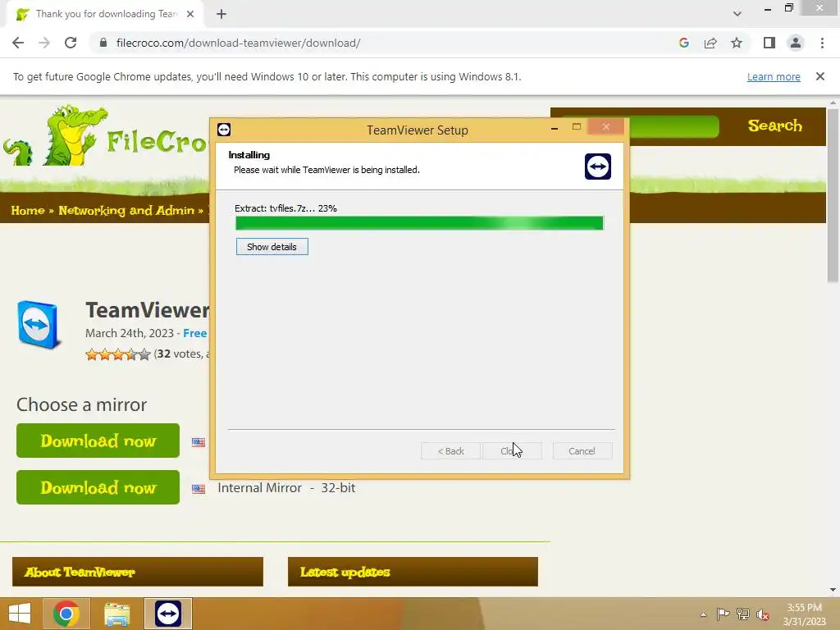Bookmark this page with star icon
840x630 pixels.
(737, 43)
